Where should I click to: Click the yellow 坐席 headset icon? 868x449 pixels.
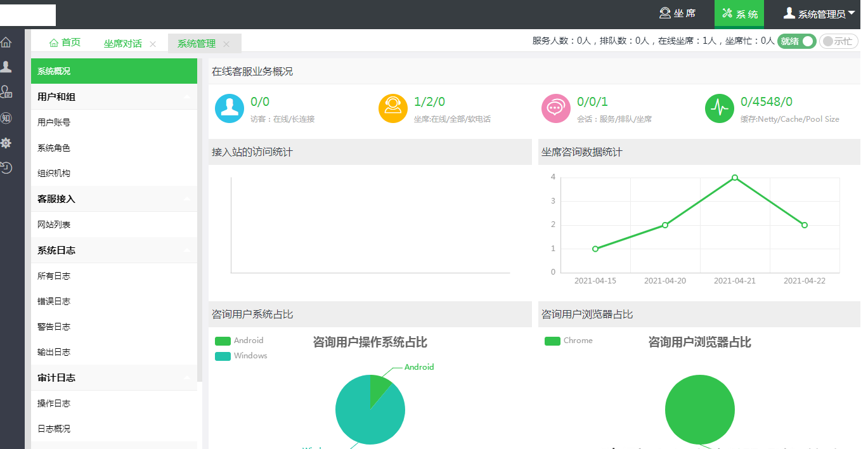(x=392, y=108)
